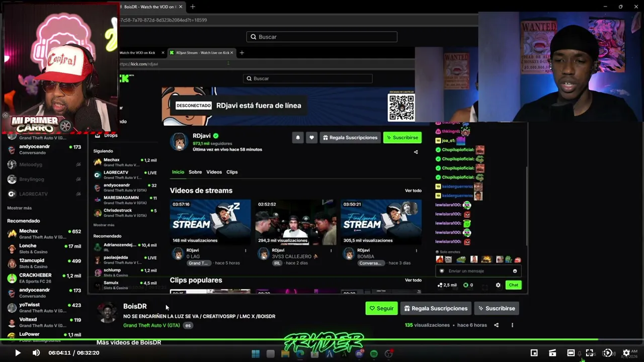
Task: Open more options for the BoisDR VOD
Action: coord(512,325)
